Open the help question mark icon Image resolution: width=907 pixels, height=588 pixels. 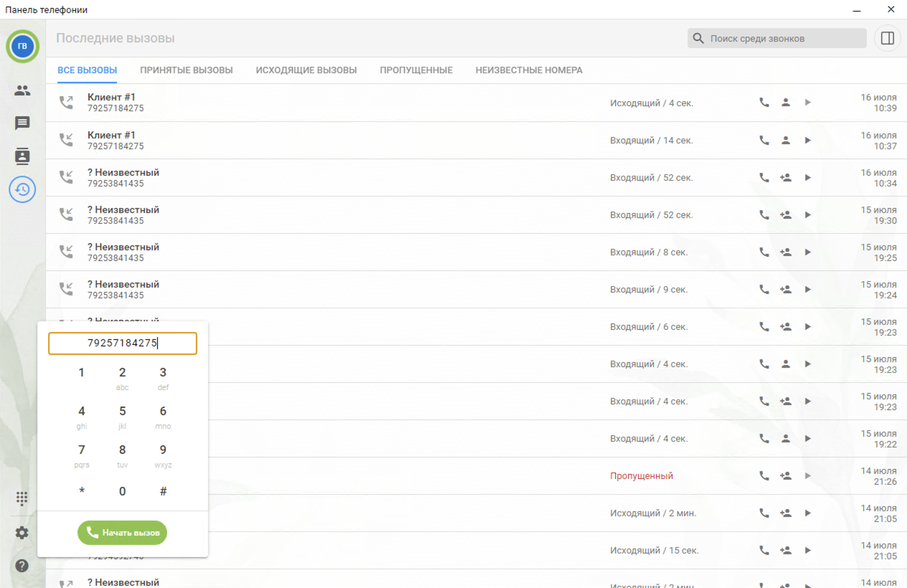[22, 566]
